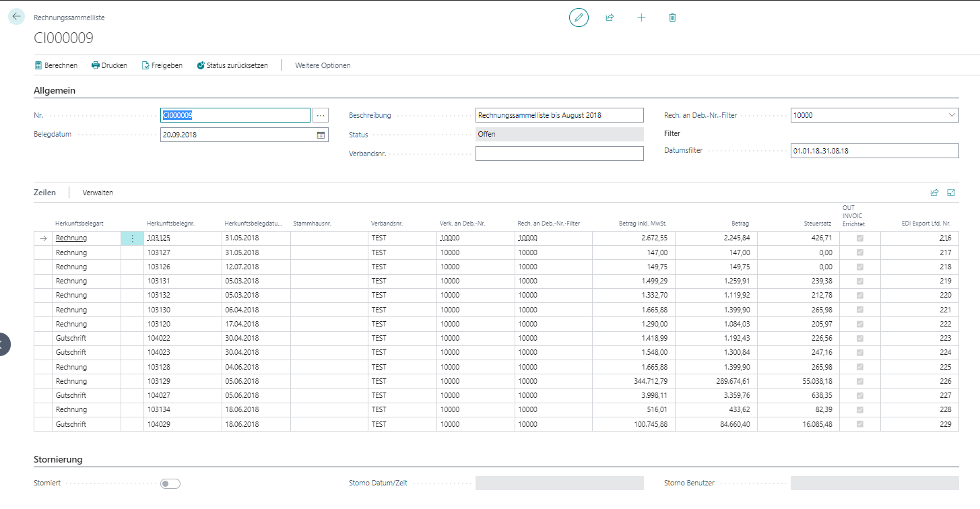Screen dimensions: 980x509
Task: Delete record using trash icon
Action: pos(672,18)
